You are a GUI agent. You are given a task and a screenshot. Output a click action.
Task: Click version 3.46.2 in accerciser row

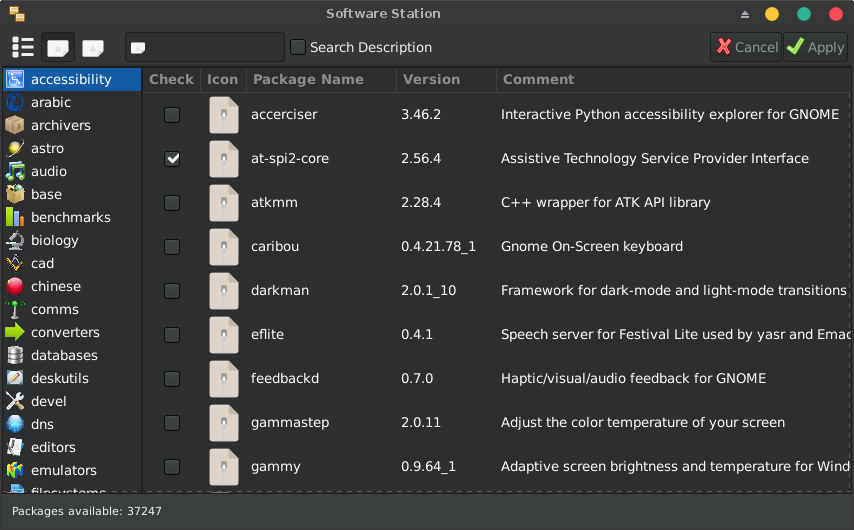(421, 114)
